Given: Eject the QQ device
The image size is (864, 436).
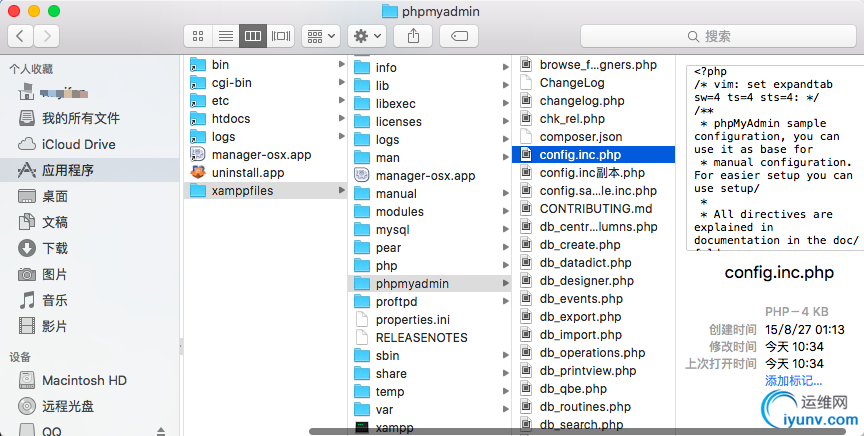Looking at the screenshot, I should (161, 430).
